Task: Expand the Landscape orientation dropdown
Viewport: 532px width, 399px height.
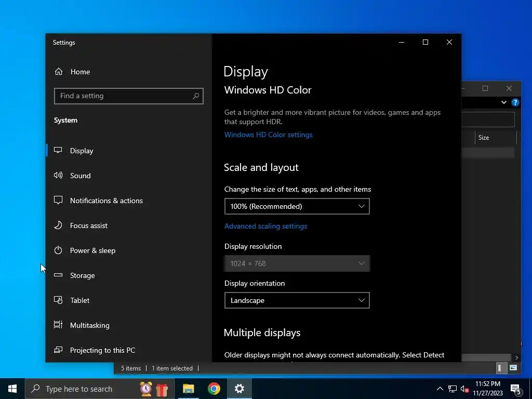Action: tap(297, 300)
